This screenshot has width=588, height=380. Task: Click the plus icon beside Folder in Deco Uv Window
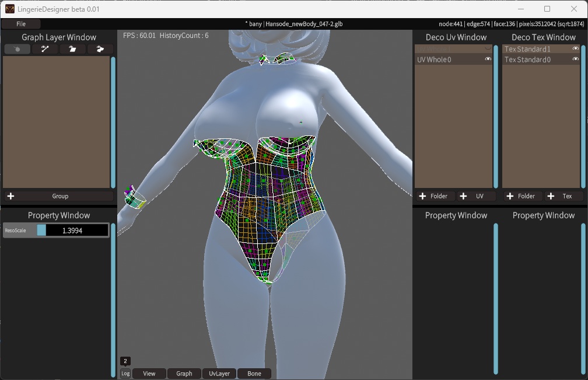tap(422, 196)
